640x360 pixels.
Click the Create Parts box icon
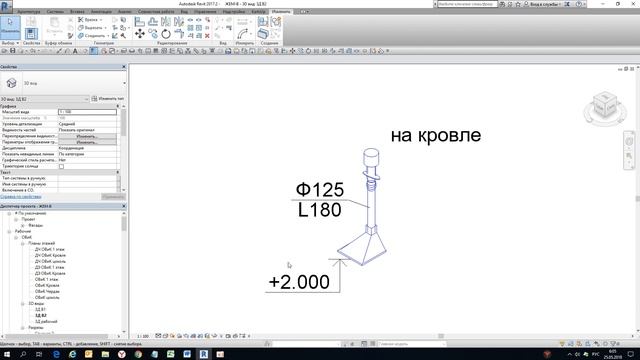click(x=263, y=34)
